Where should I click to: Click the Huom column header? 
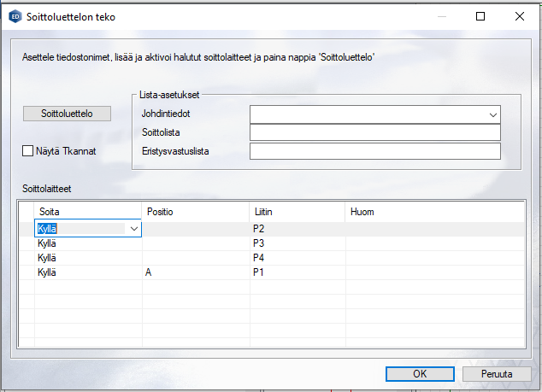point(434,211)
